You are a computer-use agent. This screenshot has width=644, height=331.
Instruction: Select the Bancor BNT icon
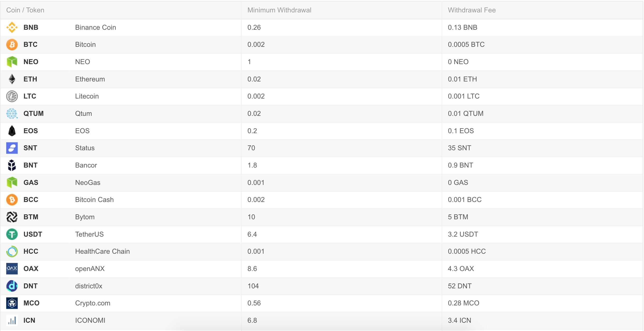(12, 165)
